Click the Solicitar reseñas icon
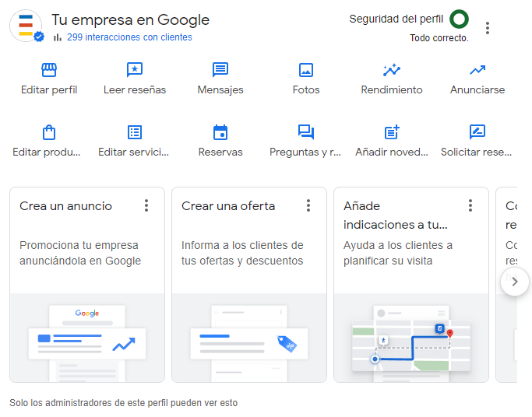This screenshot has height=417, width=532. pyautogui.click(x=477, y=132)
